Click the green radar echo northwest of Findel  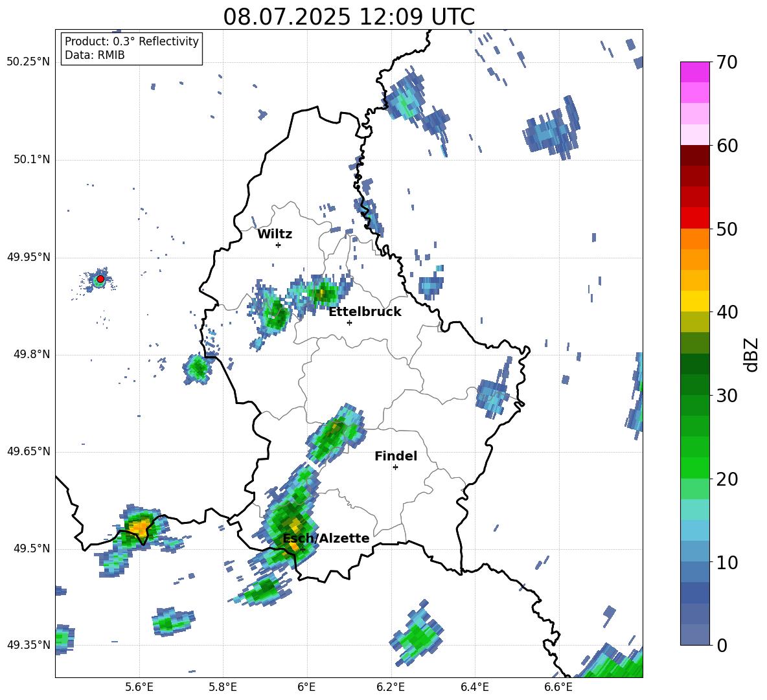(x=336, y=433)
